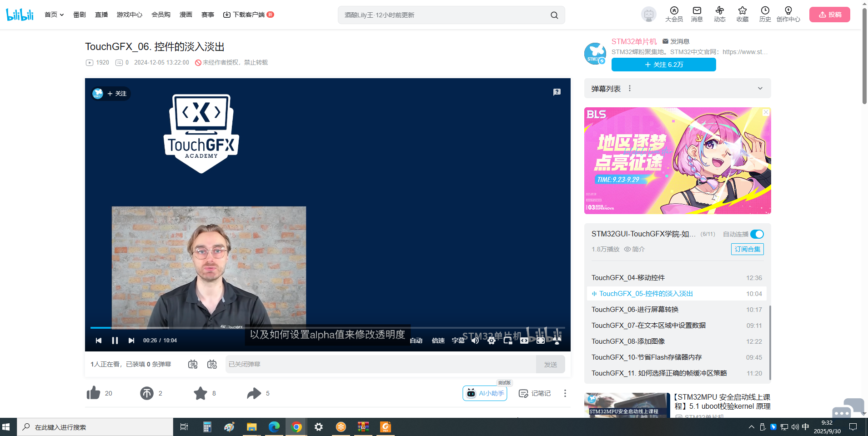Click the share arrow icon
The width and height of the screenshot is (868, 436).
[254, 393]
